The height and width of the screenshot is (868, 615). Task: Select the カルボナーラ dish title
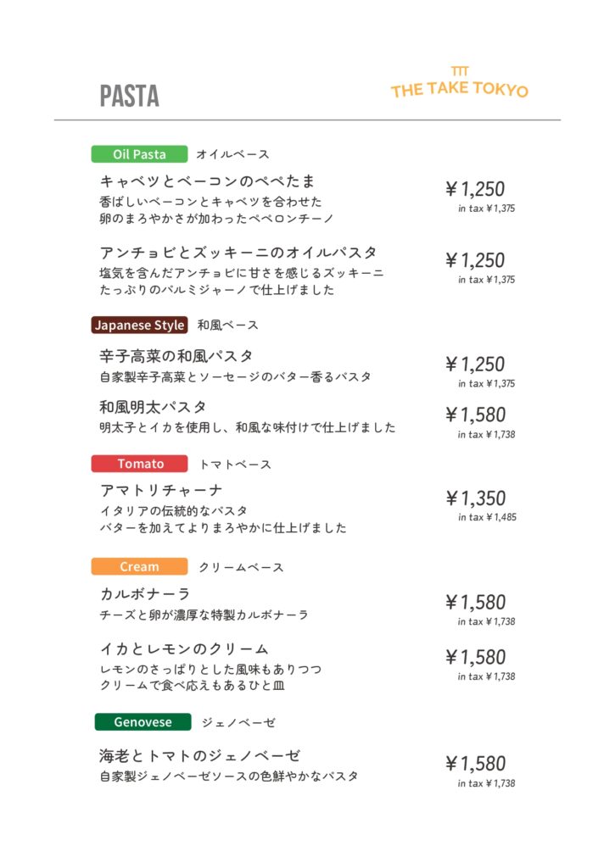145,594
